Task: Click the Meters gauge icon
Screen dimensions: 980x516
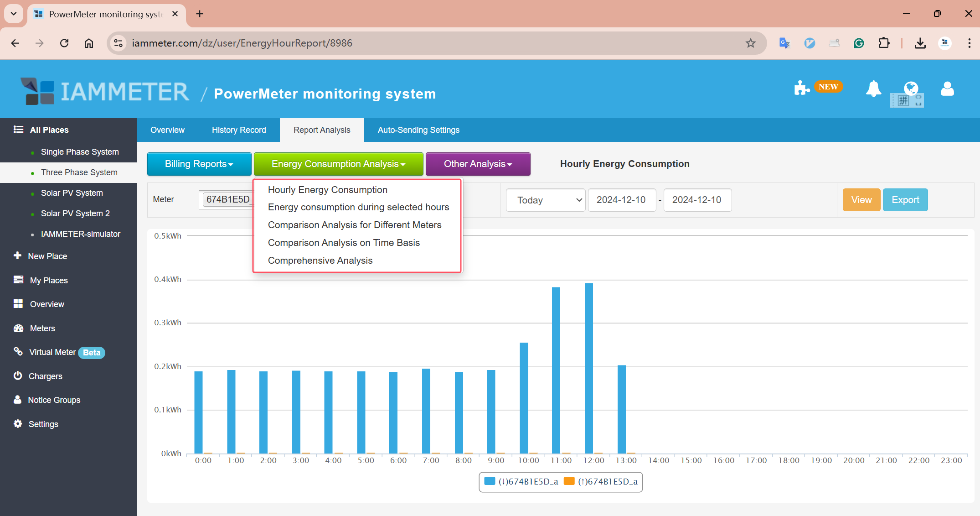Action: pos(18,328)
